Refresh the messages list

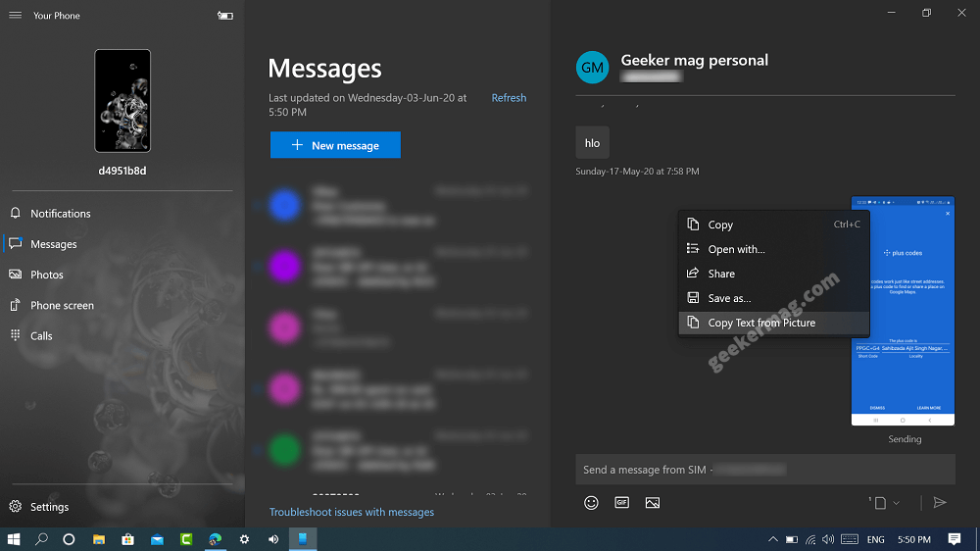click(509, 98)
